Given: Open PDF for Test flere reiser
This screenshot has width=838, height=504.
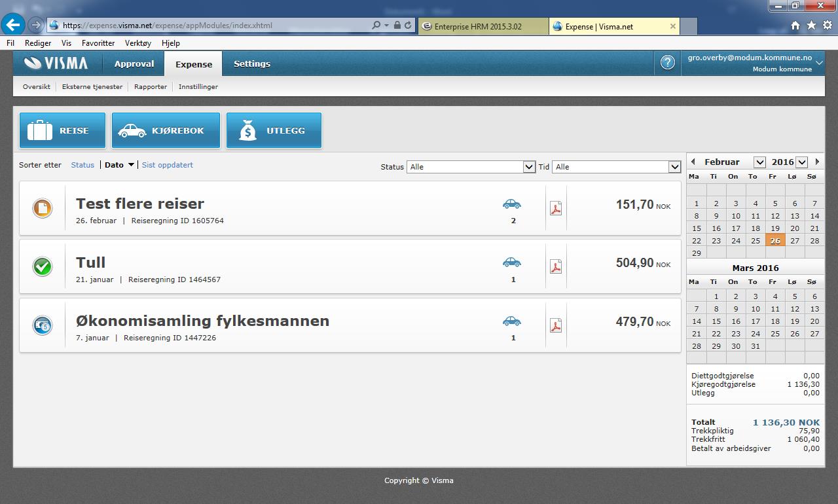Looking at the screenshot, I should (x=556, y=208).
